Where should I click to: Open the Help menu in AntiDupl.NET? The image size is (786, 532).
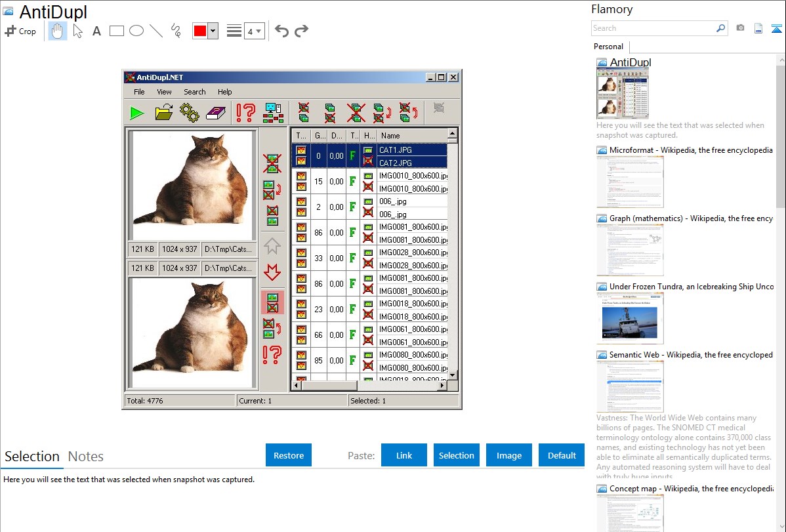(x=224, y=92)
